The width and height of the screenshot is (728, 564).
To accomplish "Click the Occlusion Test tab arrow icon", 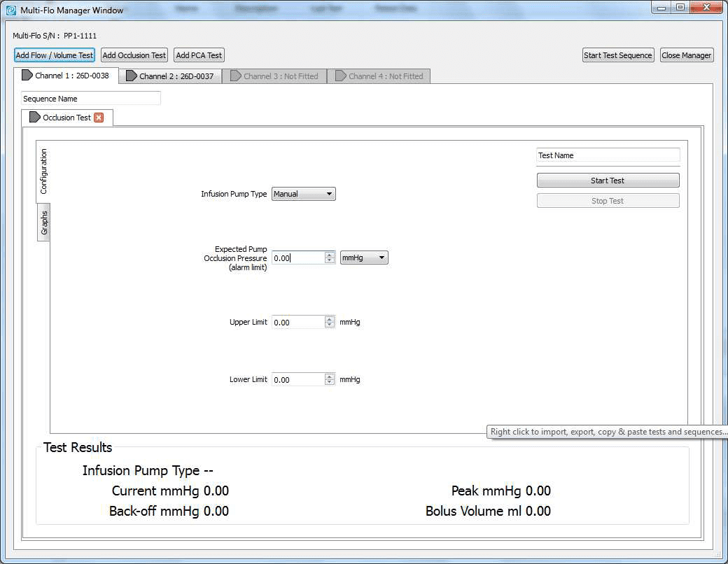I will 35,118.
